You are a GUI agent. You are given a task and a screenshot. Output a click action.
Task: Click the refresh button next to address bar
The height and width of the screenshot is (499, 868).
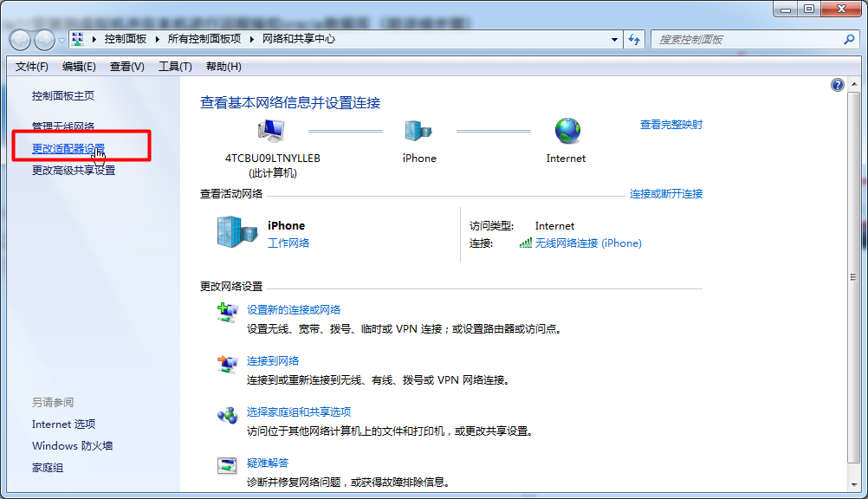click(x=634, y=39)
